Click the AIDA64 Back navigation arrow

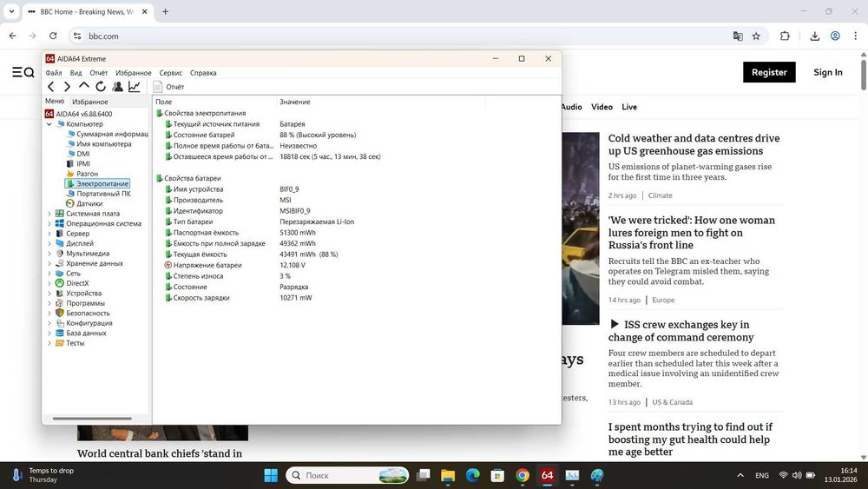[51, 86]
